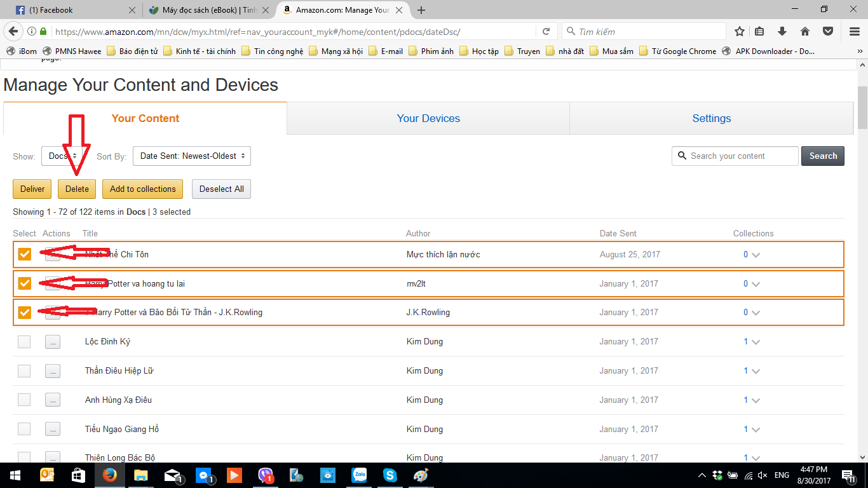Switch to the Settings tab

(x=712, y=118)
